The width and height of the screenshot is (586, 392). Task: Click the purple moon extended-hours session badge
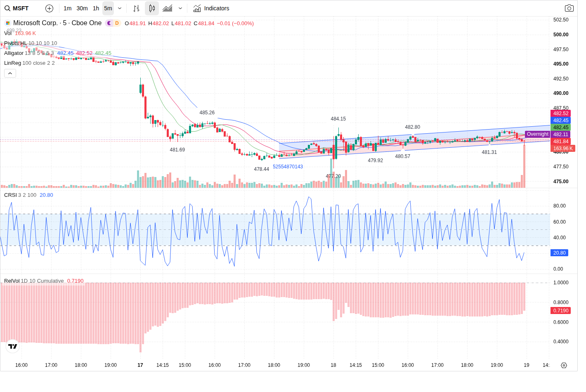(x=109, y=23)
